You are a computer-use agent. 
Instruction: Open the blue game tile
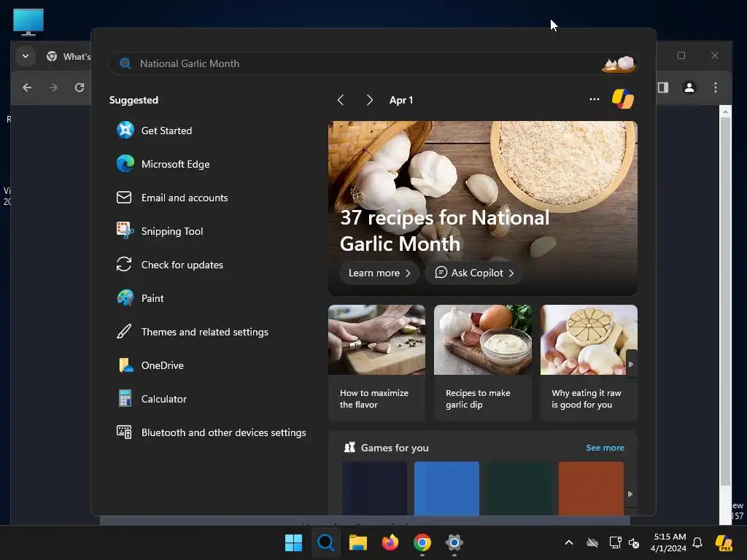tap(446, 488)
